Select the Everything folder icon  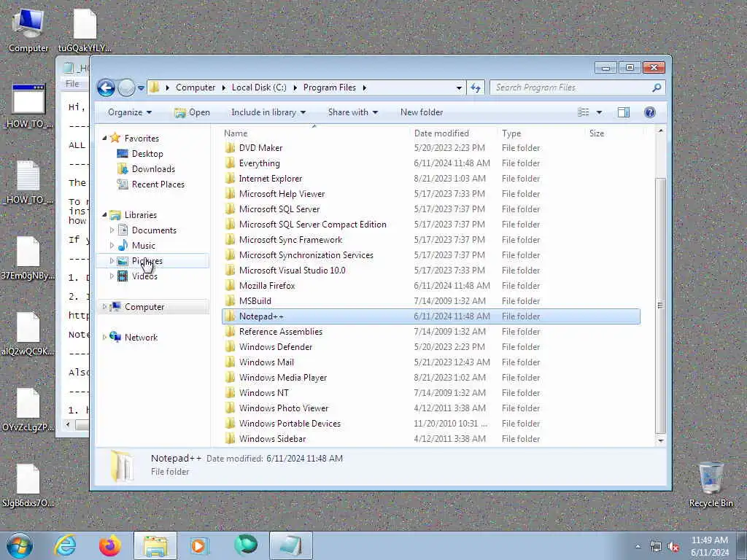[x=230, y=163]
